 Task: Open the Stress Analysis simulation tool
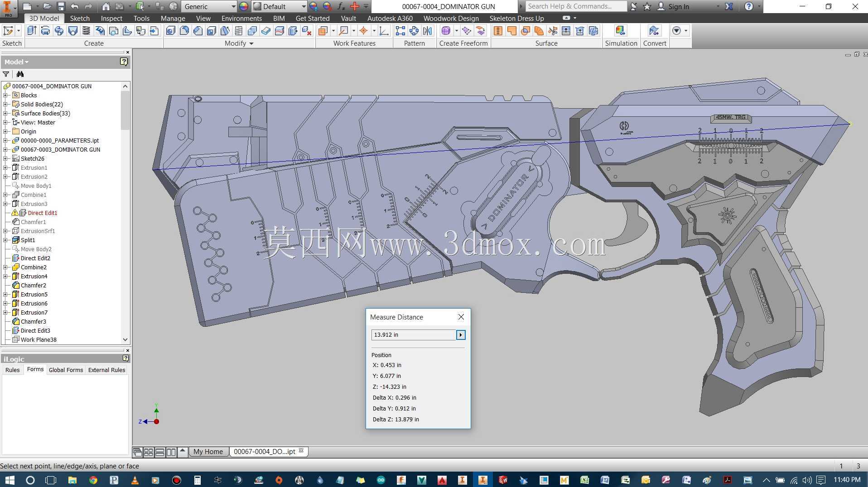[620, 31]
